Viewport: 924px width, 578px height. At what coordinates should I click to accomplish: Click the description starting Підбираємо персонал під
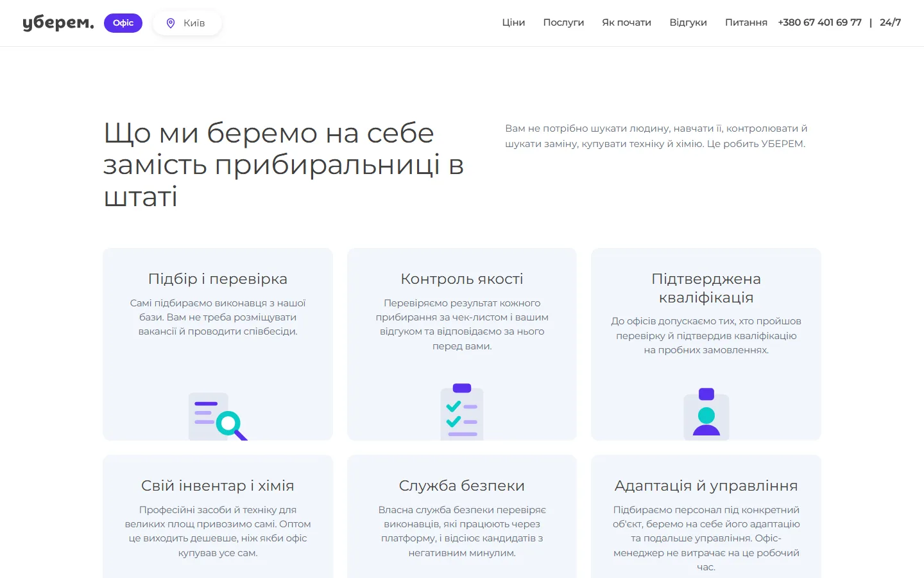tap(706, 538)
